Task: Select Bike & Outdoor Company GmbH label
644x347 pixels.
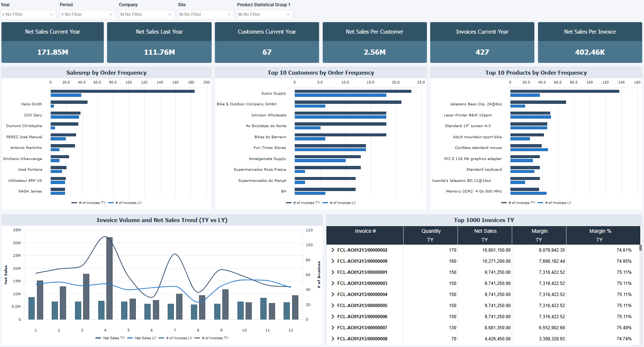Action: pos(247,104)
